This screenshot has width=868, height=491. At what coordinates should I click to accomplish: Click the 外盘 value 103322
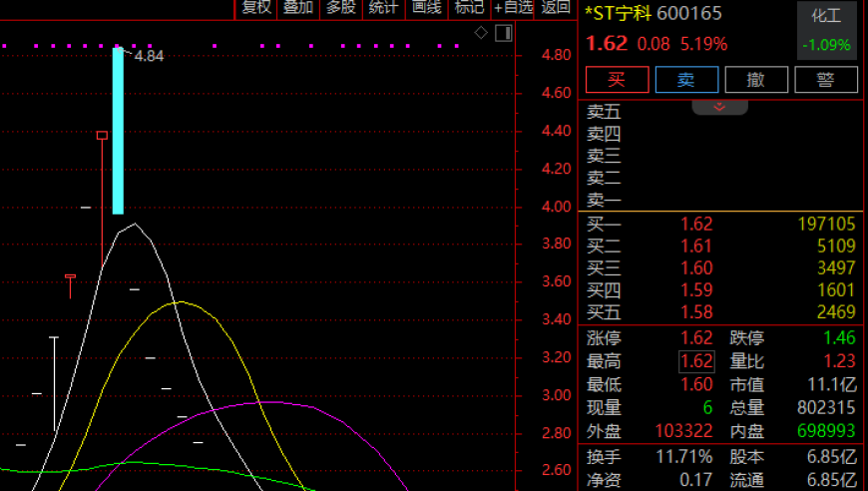684,431
